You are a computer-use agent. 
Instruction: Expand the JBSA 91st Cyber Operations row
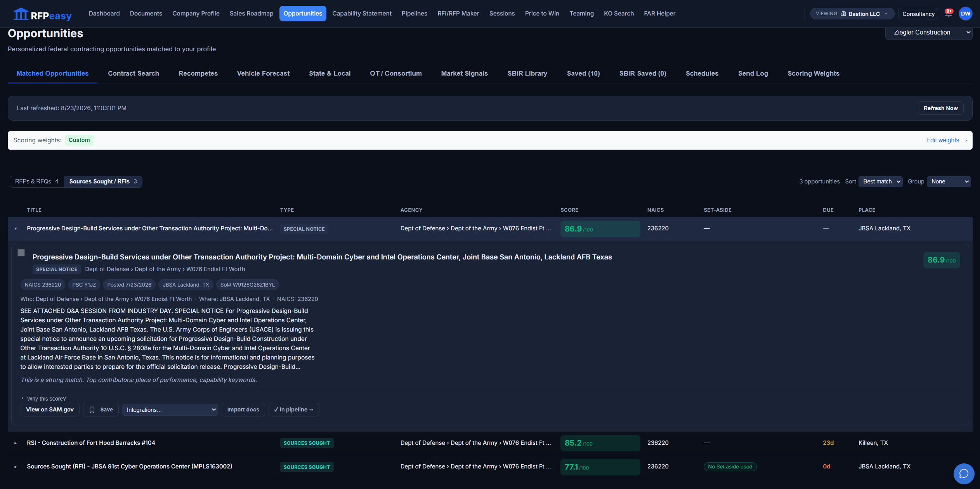[16, 467]
